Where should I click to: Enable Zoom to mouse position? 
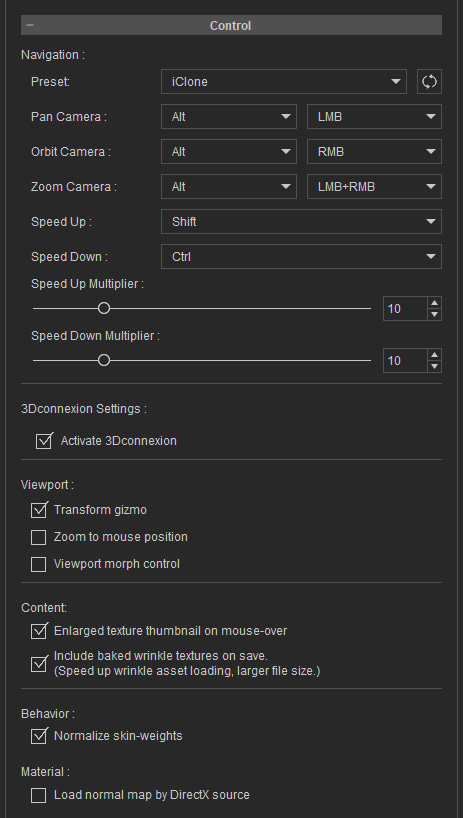pyautogui.click(x=39, y=537)
